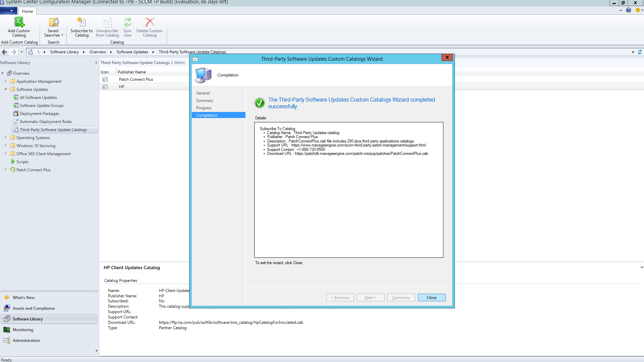
Task: Open the Home ribbon tab
Action: point(28,11)
